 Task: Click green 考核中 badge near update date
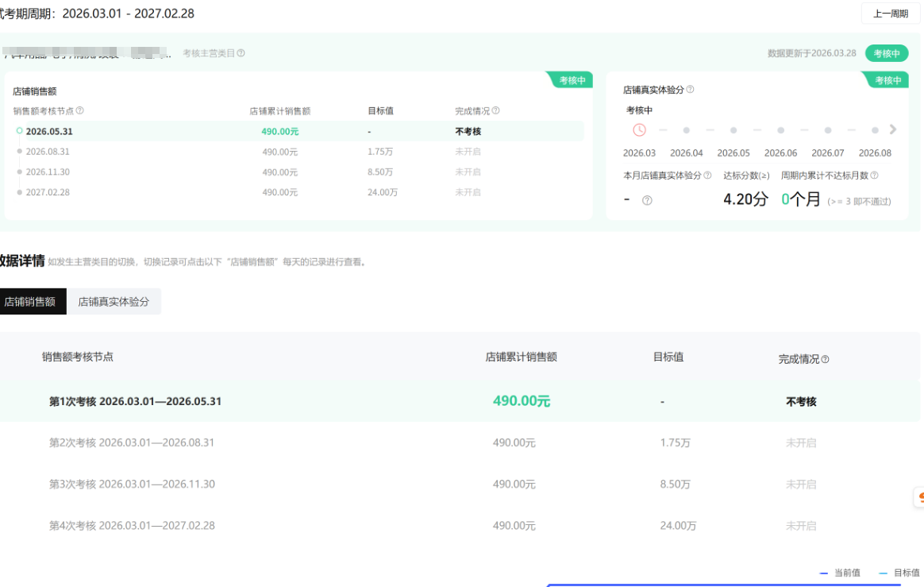pos(887,54)
